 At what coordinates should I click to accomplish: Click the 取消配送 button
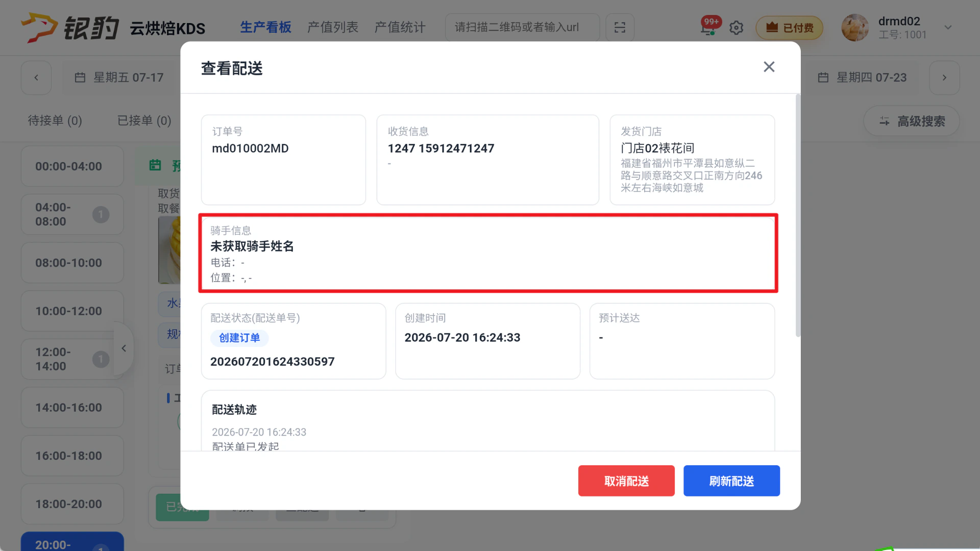click(x=626, y=481)
